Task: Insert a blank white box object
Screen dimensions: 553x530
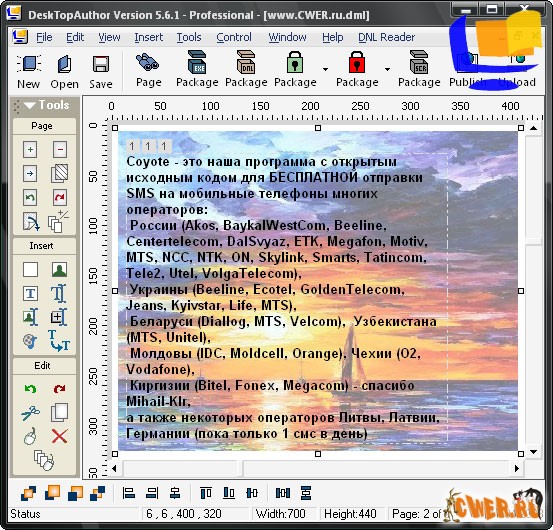Action: pyautogui.click(x=30, y=270)
